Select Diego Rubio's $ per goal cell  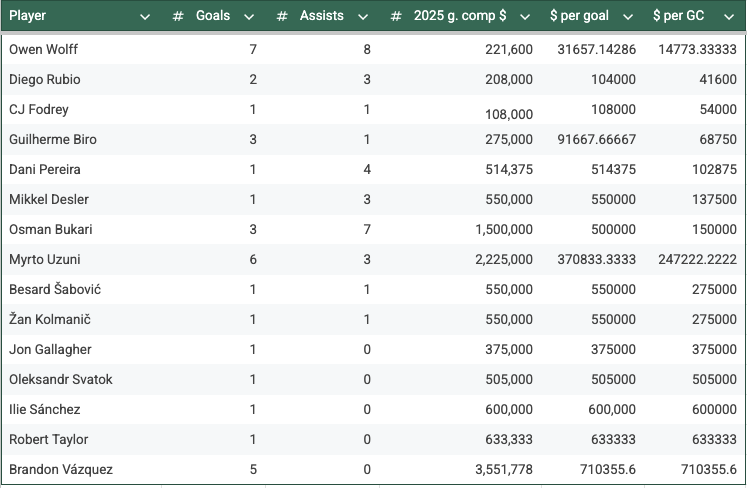pos(614,79)
